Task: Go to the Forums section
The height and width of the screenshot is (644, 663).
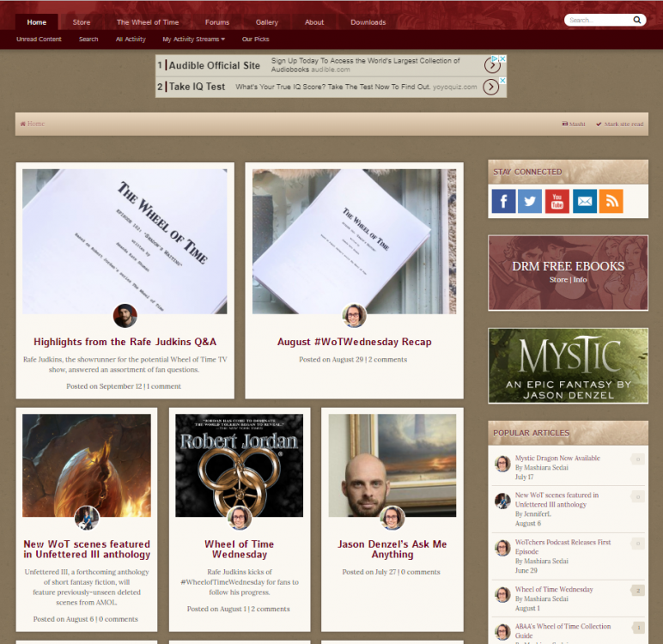Action: [217, 22]
